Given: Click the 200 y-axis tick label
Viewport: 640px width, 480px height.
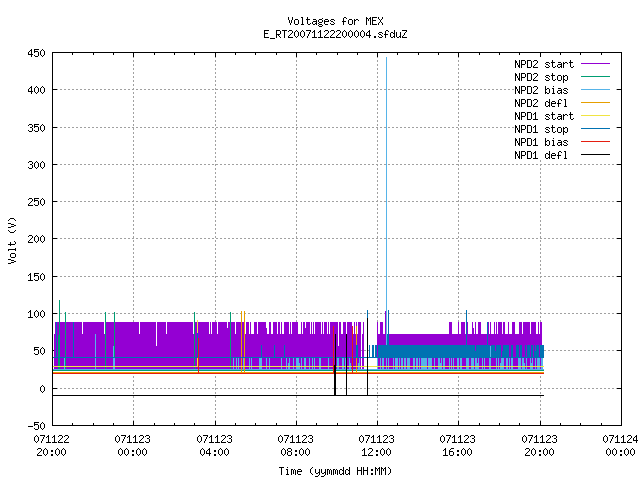Looking at the screenshot, I should tap(36, 239).
